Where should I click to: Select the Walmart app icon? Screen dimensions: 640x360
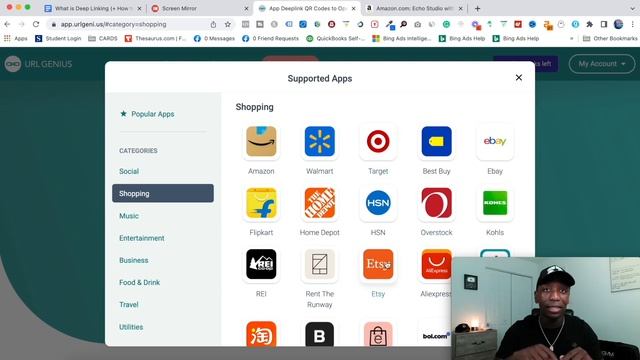pyautogui.click(x=320, y=141)
